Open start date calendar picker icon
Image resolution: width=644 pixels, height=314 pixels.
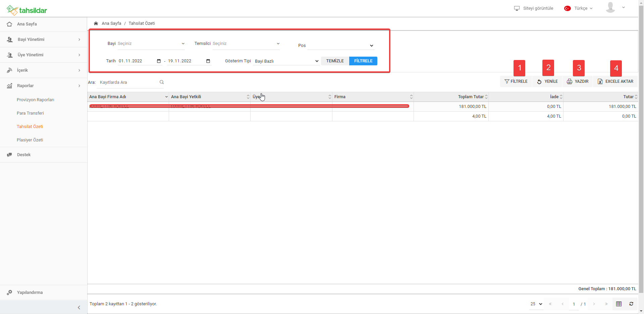click(159, 61)
